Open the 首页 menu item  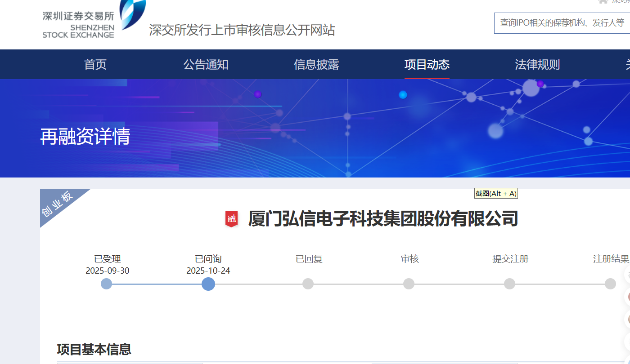tap(95, 64)
